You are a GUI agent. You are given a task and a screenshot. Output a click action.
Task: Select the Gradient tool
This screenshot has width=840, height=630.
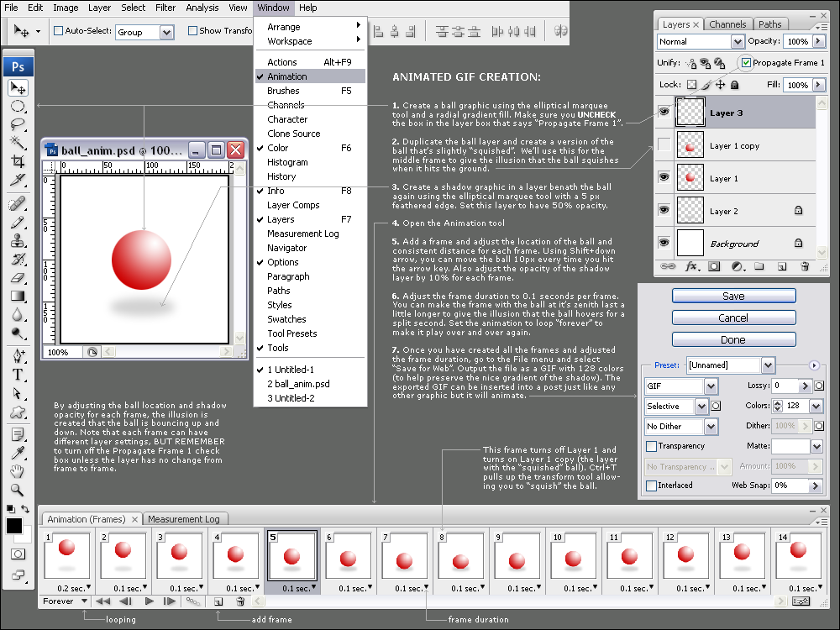point(18,296)
